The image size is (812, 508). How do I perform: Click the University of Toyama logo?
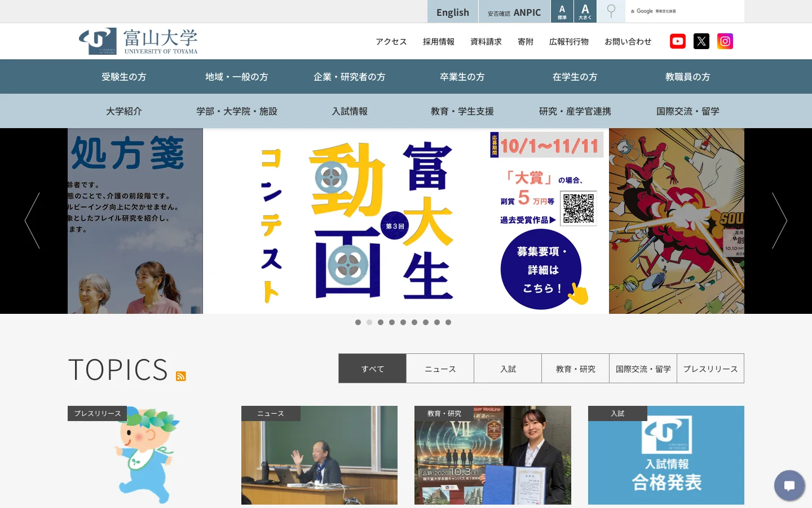coord(138,41)
